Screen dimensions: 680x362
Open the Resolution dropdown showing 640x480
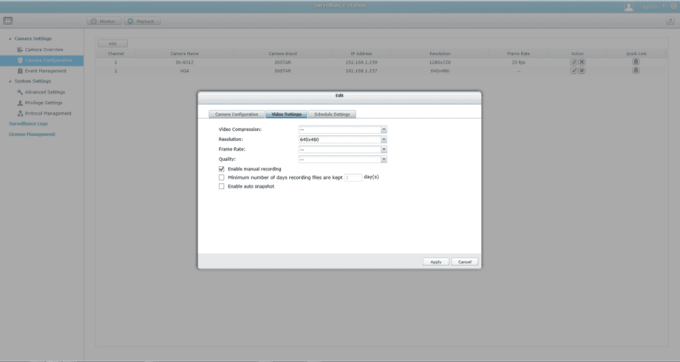click(x=342, y=140)
